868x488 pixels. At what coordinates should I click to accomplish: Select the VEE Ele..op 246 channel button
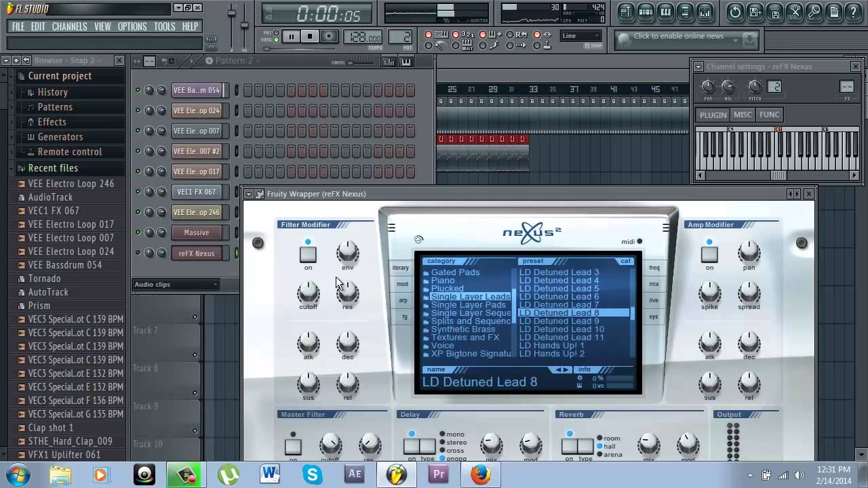click(x=196, y=212)
